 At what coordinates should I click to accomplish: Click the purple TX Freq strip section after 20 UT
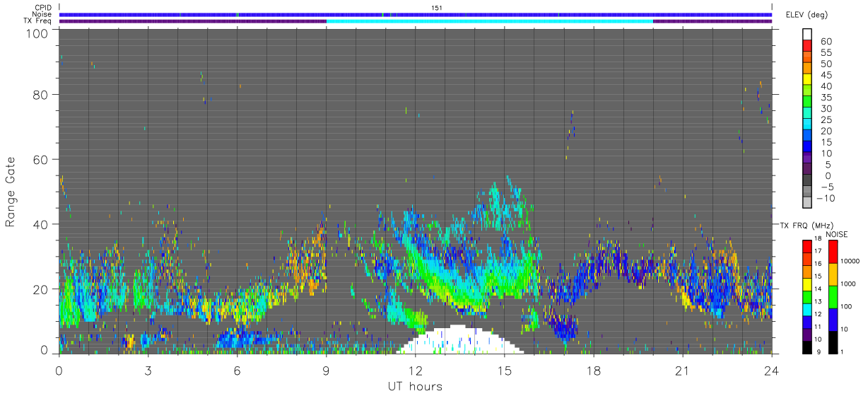coord(712,21)
